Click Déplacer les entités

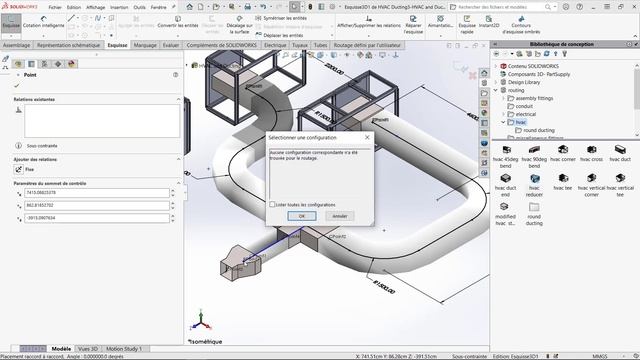tap(280, 36)
